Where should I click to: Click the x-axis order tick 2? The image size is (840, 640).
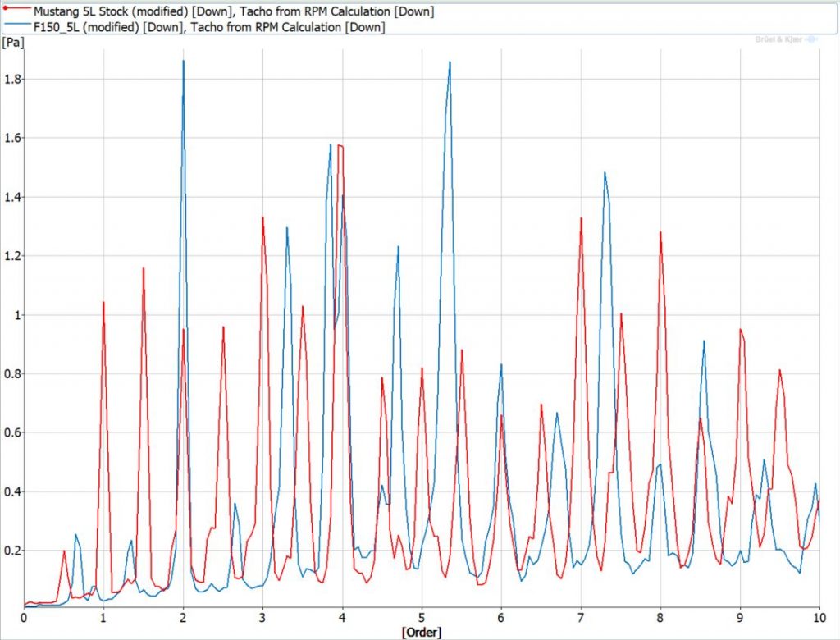[183, 618]
